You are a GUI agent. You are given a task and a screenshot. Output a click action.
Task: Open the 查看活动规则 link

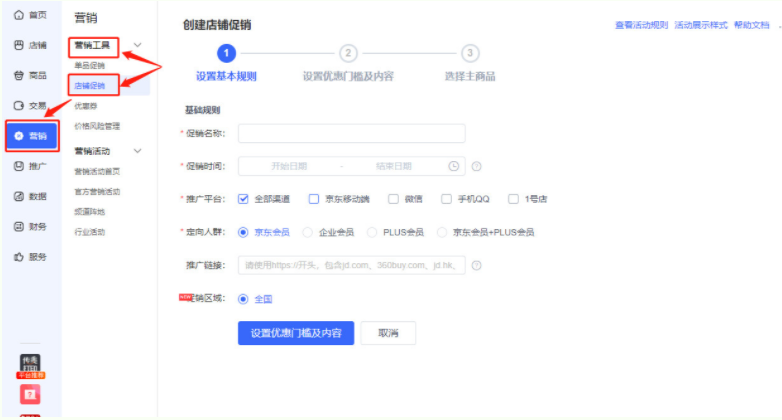[x=641, y=25]
